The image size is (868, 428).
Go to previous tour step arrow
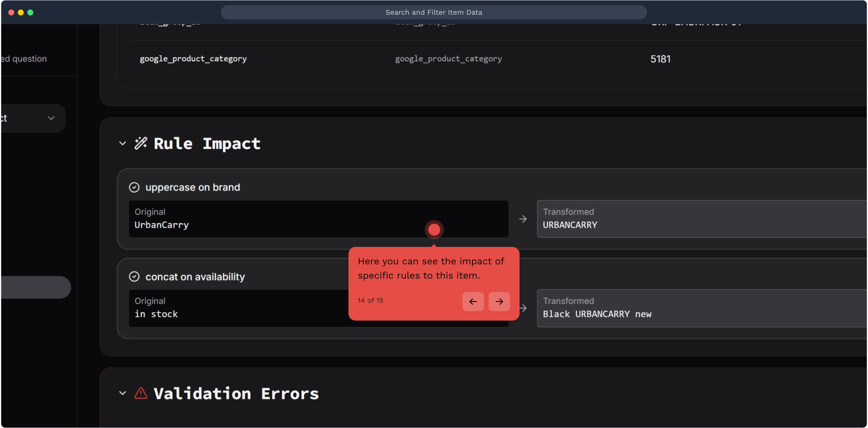(x=473, y=302)
